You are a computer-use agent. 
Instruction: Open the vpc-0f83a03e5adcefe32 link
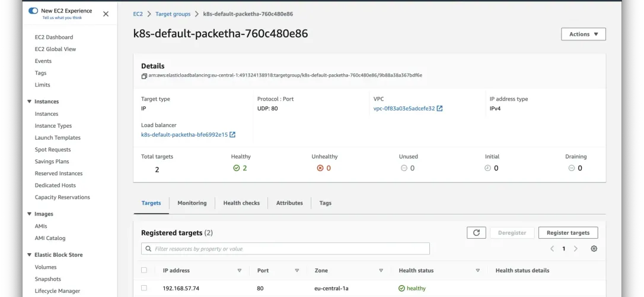coord(404,109)
